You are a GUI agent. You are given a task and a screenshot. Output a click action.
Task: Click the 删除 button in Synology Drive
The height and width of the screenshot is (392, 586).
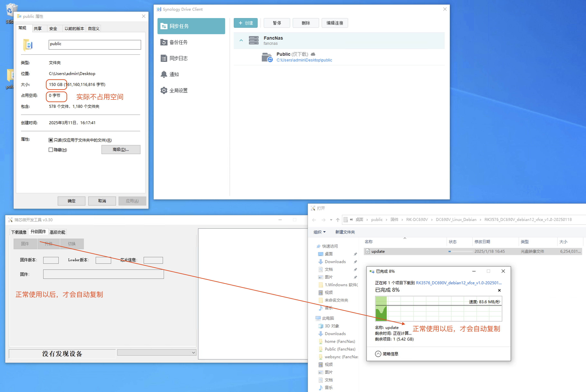(306, 23)
